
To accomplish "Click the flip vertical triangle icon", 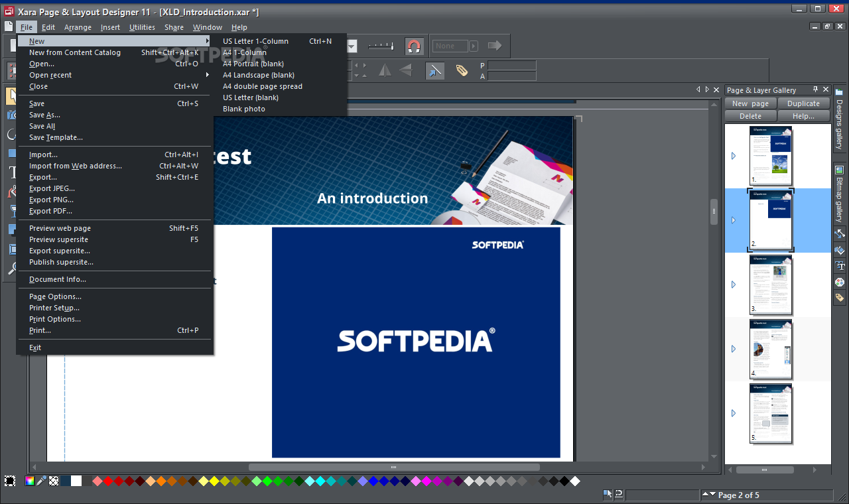I will 405,70.
